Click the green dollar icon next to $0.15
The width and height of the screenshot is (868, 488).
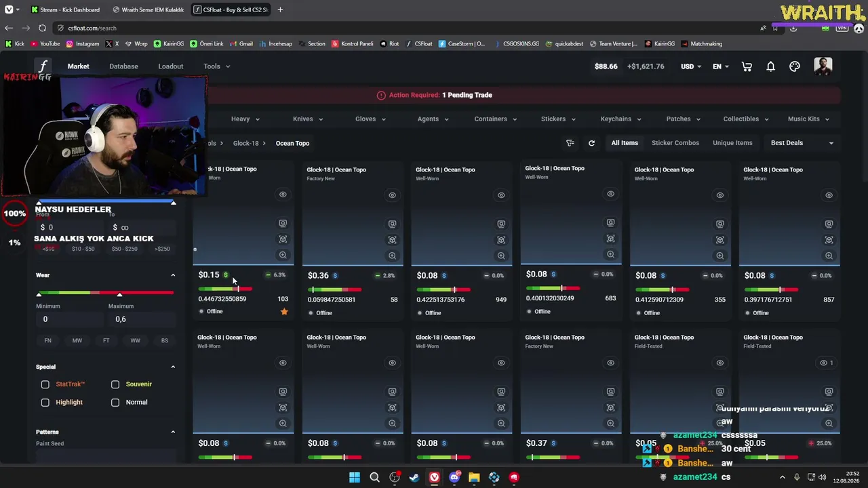tap(226, 275)
